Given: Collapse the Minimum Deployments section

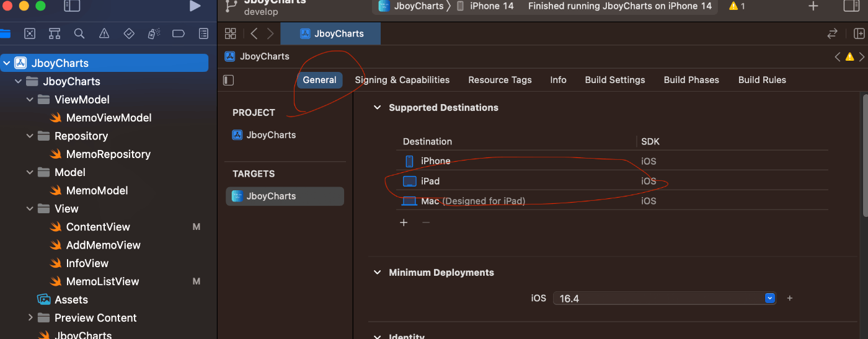Looking at the screenshot, I should tap(376, 272).
